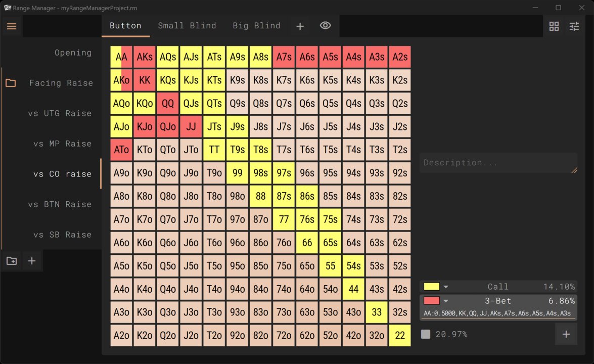Open the Opening range

(x=73, y=52)
